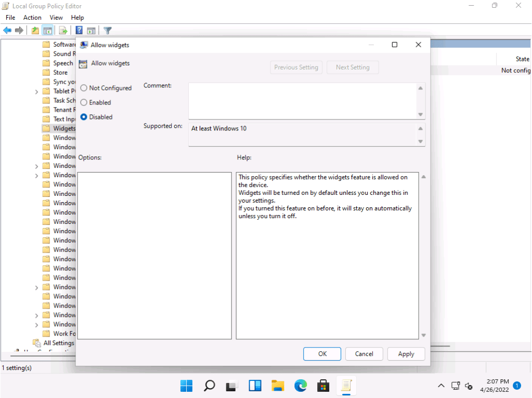Viewport: 532px width, 398px height.
Task: Click the Export List icon
Action: point(62,30)
